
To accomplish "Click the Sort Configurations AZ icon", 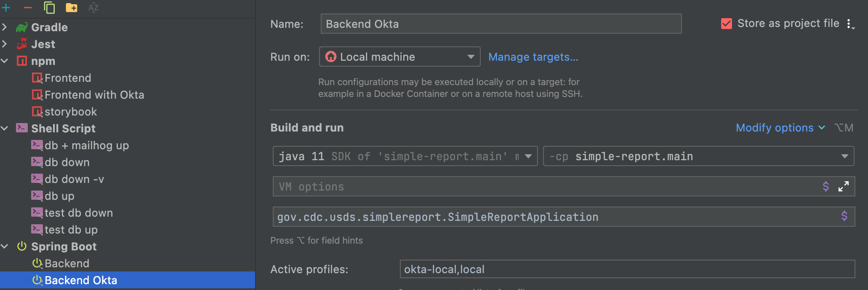I will click(x=93, y=8).
